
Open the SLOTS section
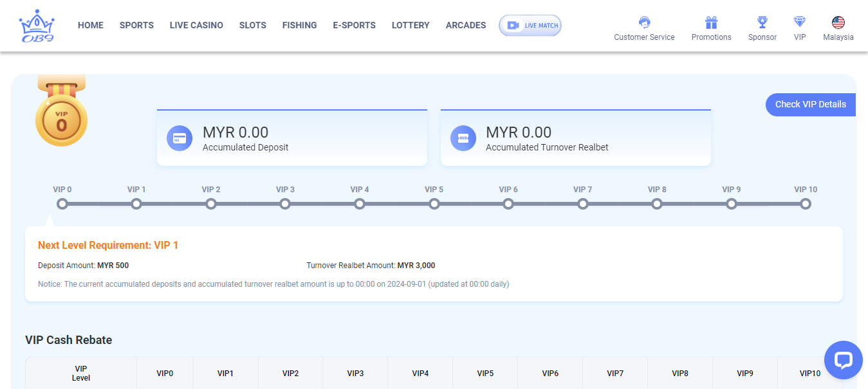(x=253, y=25)
